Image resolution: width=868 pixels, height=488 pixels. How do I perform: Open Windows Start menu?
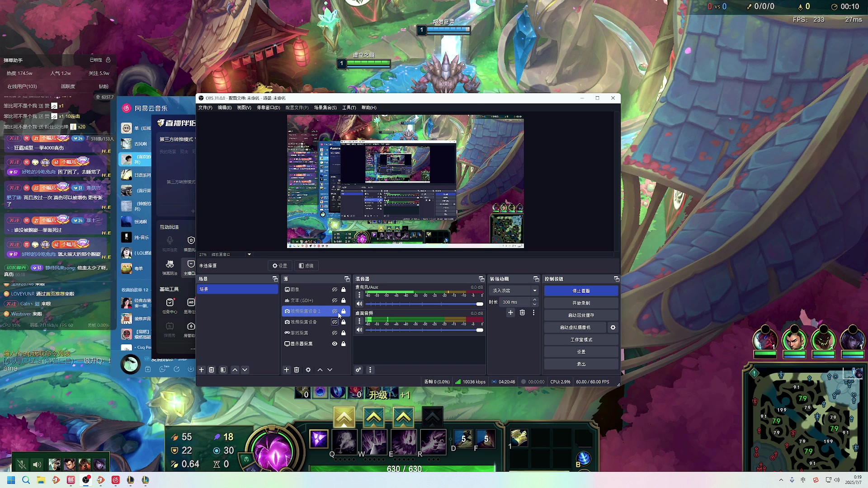point(11,480)
